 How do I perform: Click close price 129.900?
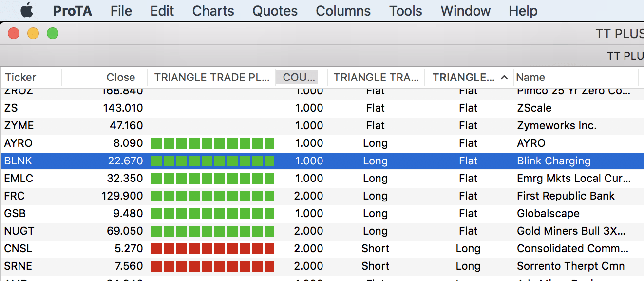(123, 196)
